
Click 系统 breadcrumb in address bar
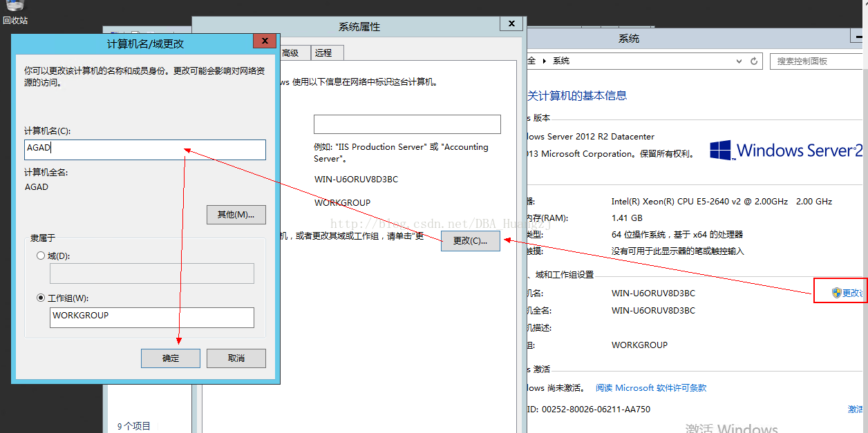(561, 61)
